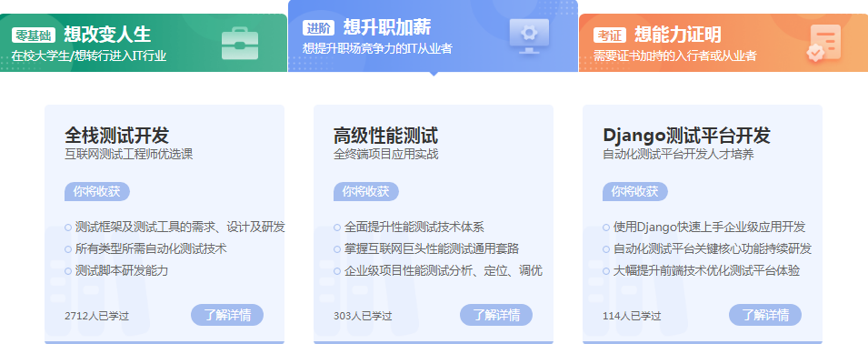
Task: Click bullet 自动化测试平台关键核心功能持续研发
Action: 712,249
